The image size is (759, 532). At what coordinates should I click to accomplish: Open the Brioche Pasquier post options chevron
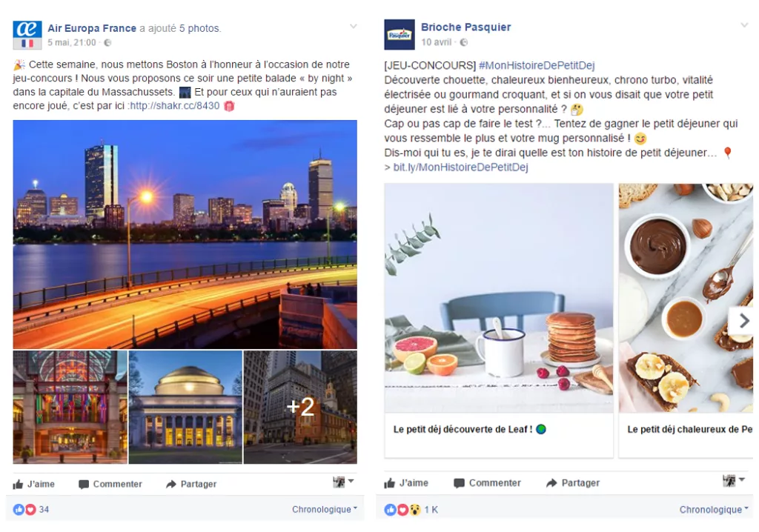[x=744, y=25]
